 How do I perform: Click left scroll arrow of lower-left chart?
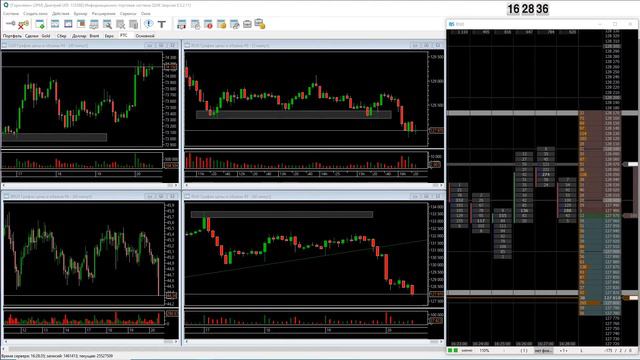[6, 342]
